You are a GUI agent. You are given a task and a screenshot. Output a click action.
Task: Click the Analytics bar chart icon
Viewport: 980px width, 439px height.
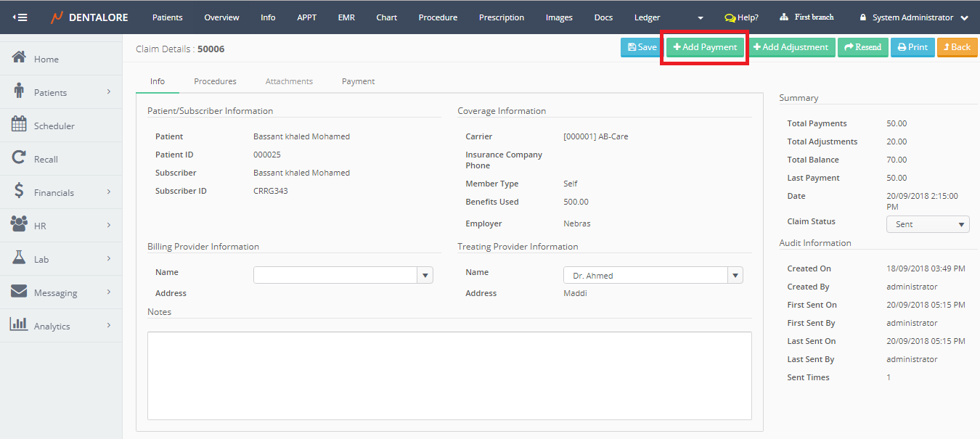tap(19, 325)
